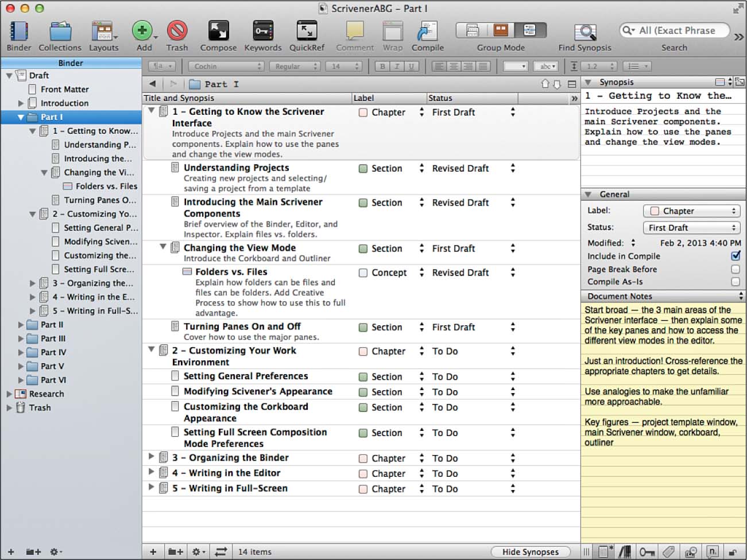The image size is (747, 560).
Task: Click the green Add button
Action: (x=142, y=30)
